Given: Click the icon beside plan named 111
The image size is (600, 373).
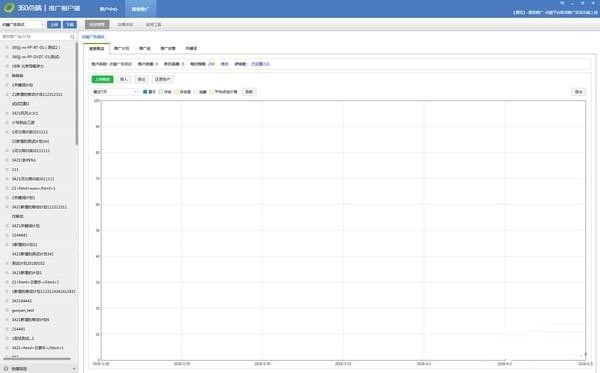Looking at the screenshot, I should [7, 169].
